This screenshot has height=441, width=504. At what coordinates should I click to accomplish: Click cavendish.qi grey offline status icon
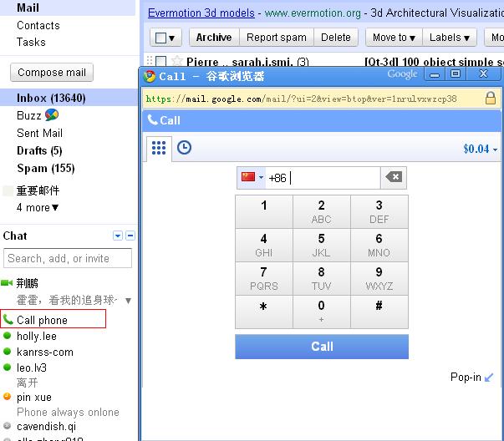click(7, 426)
